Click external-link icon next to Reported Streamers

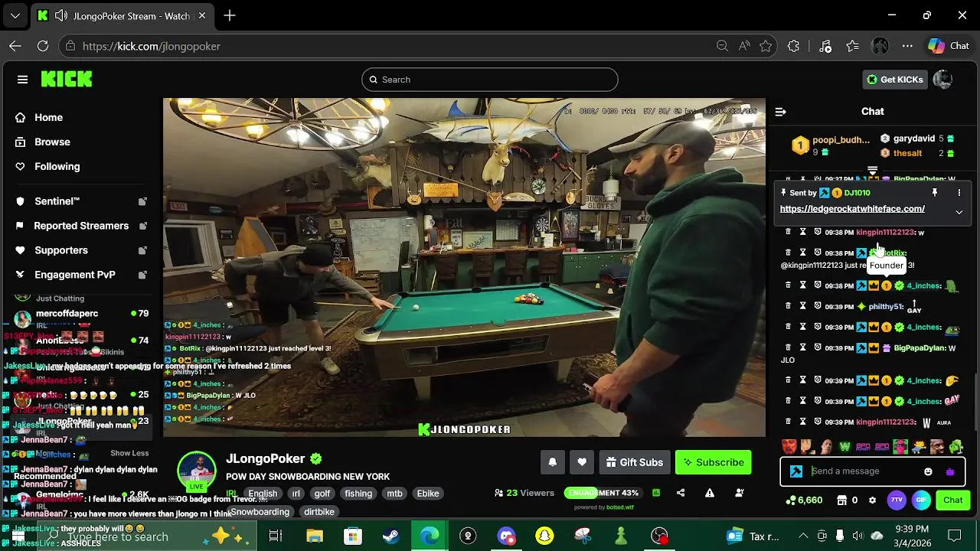142,226
